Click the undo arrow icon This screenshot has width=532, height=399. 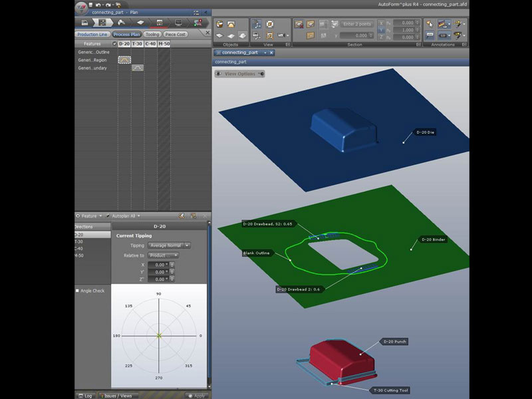(x=98, y=5)
